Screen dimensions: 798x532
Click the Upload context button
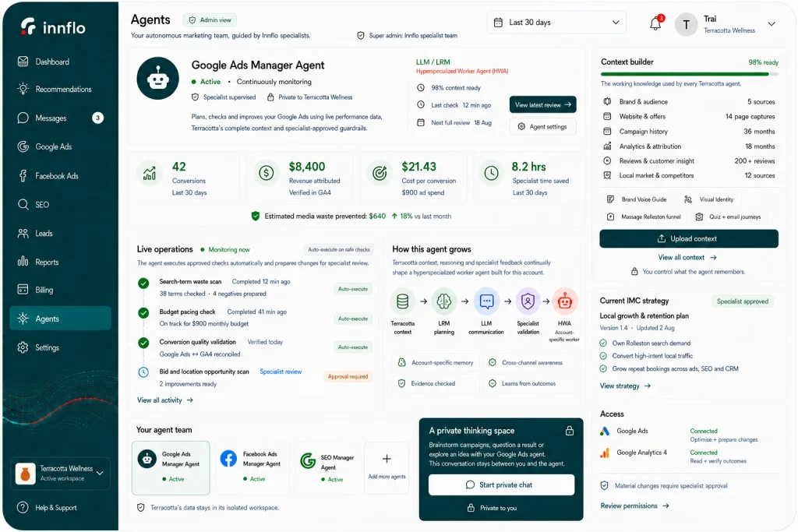(x=689, y=238)
